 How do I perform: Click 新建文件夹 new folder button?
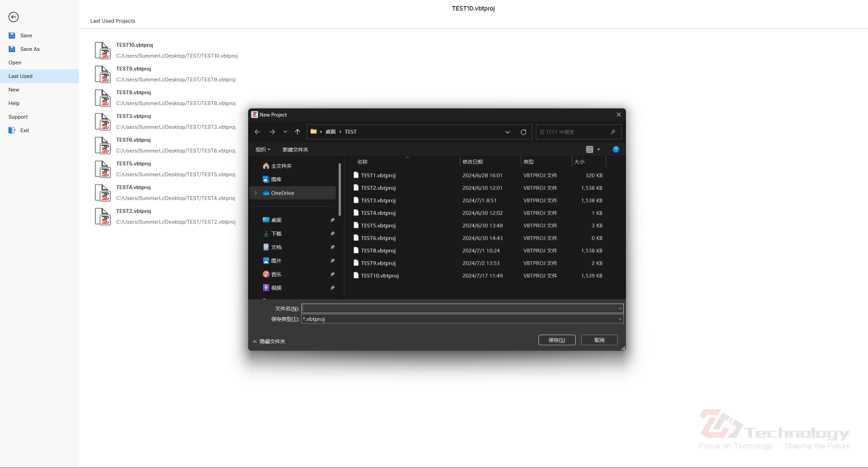click(x=295, y=149)
